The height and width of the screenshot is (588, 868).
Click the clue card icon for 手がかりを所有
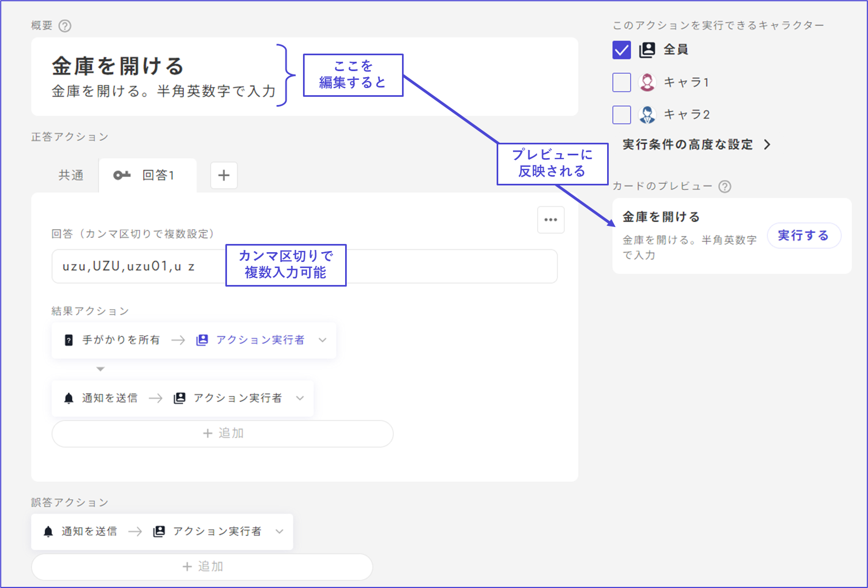(x=69, y=340)
